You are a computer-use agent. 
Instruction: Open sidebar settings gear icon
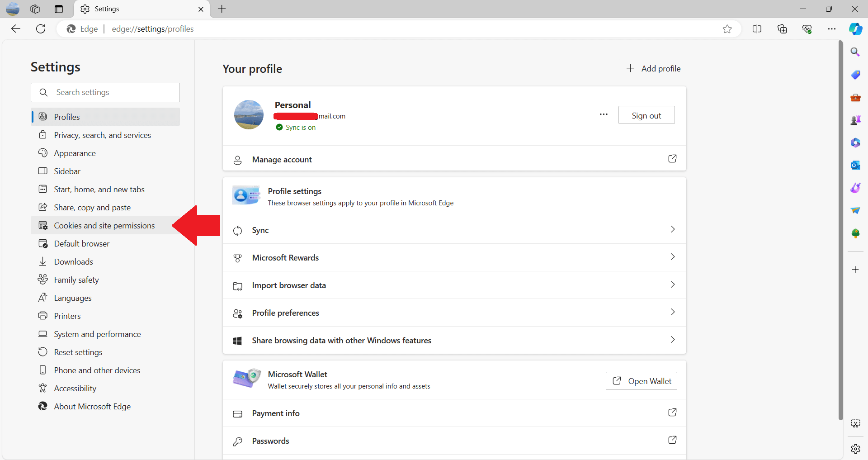click(x=855, y=449)
